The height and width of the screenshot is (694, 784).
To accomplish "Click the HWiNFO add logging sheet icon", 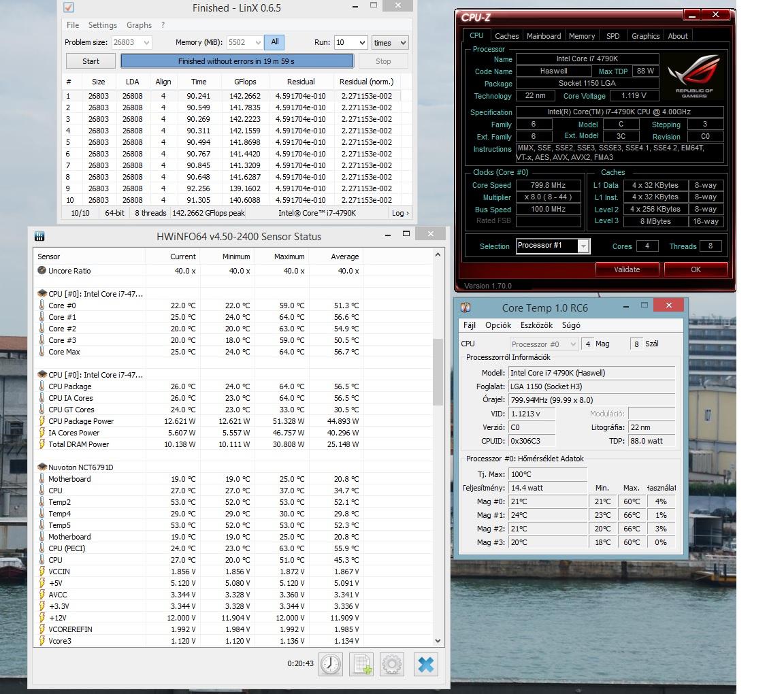I will point(361,665).
